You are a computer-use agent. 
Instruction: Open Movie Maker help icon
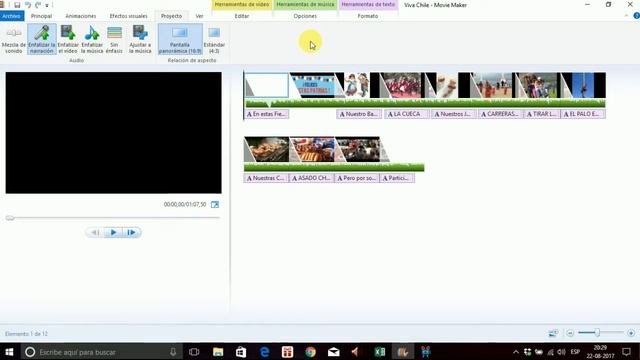click(636, 16)
